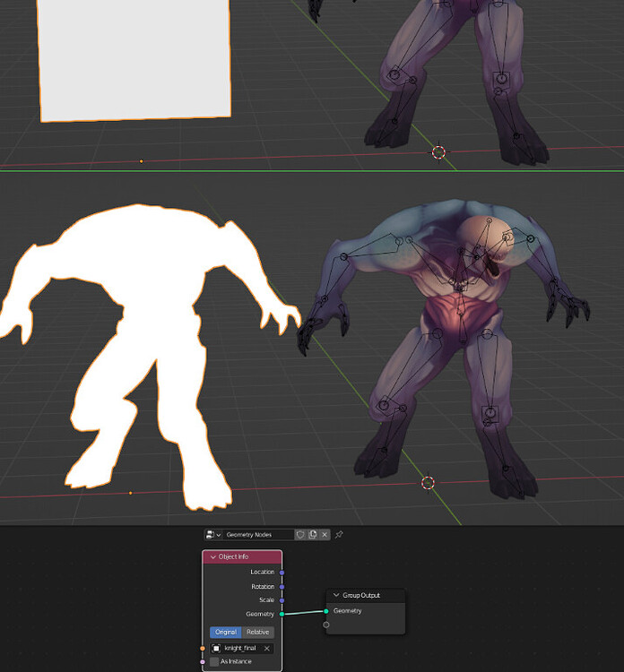Viewport: 624px width, 672px height.
Task: Click the pink As Instance socket
Action: (203, 662)
